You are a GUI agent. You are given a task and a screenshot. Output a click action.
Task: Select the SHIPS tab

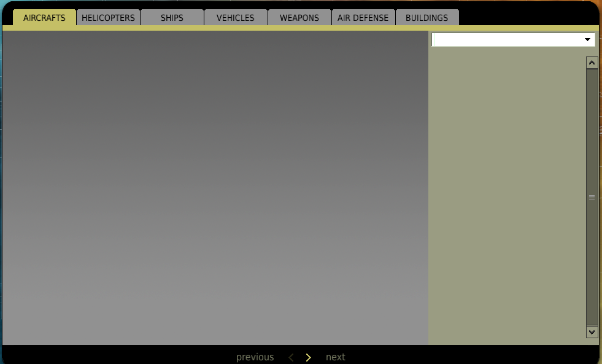tap(172, 18)
